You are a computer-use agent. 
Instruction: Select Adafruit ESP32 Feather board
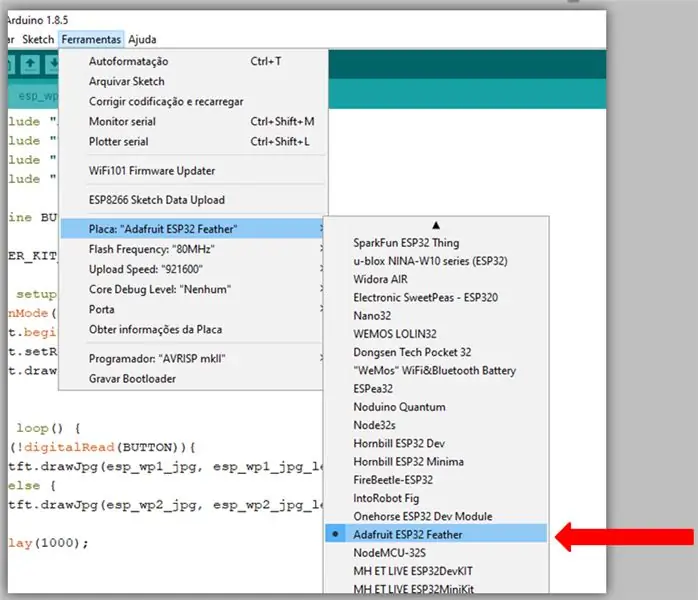point(436,534)
